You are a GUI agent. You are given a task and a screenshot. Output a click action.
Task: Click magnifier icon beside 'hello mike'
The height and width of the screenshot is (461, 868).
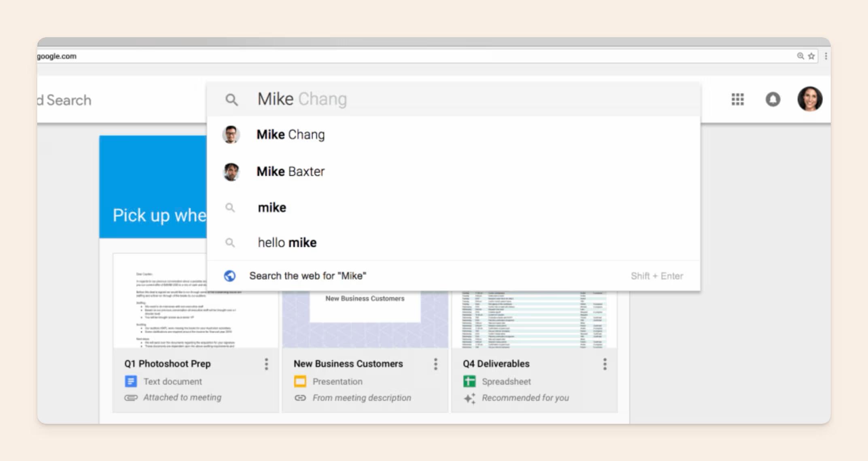(x=230, y=243)
